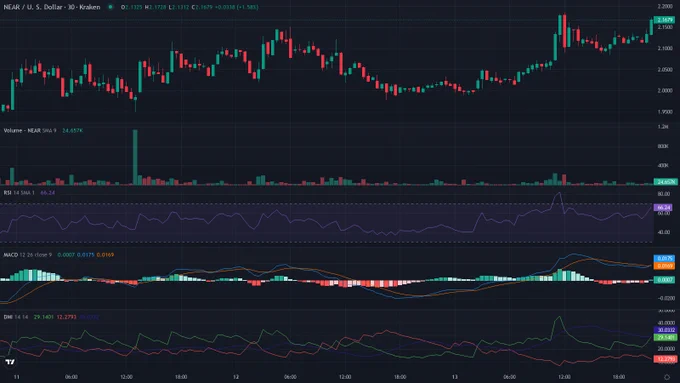Select the OHLC values readout in header
This screenshot has width=680, height=383.
tap(190, 7)
